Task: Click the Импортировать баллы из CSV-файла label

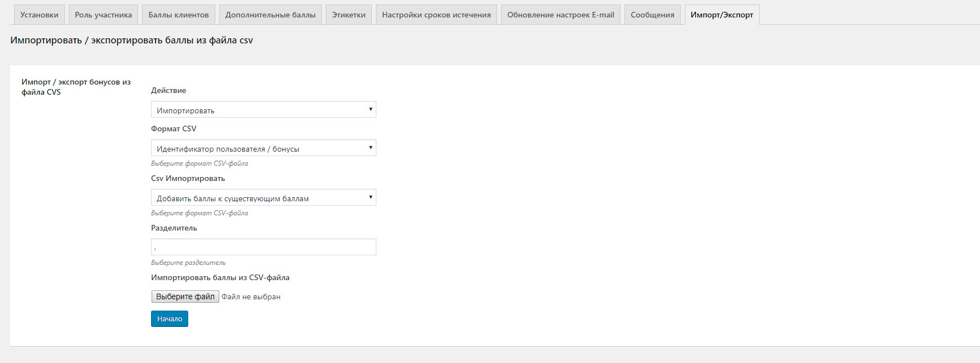Action: point(220,277)
